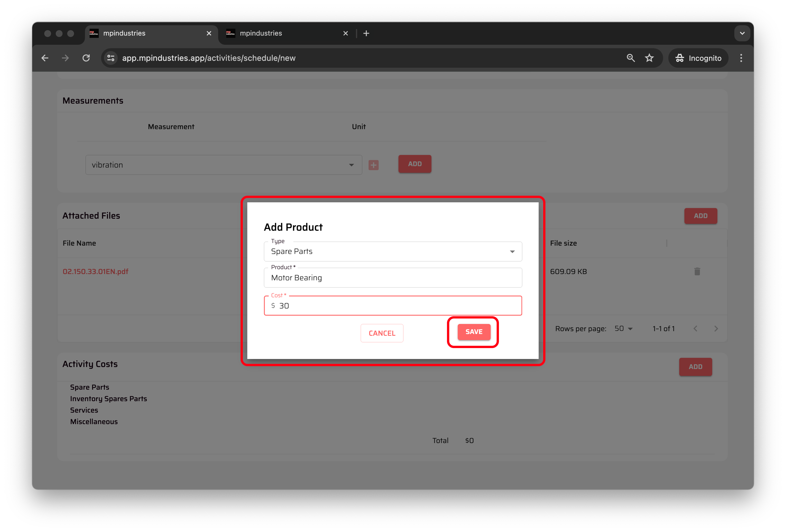Close the first mpindustries tab

[x=209, y=34]
